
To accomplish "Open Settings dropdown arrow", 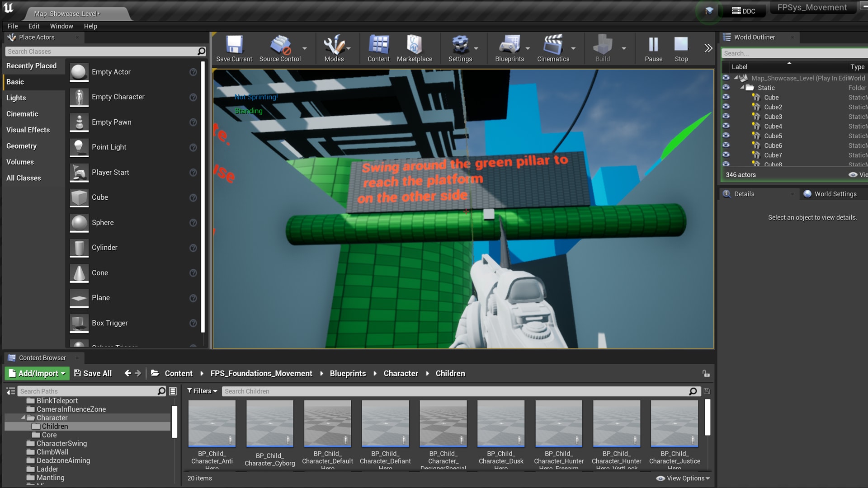I will [x=476, y=48].
